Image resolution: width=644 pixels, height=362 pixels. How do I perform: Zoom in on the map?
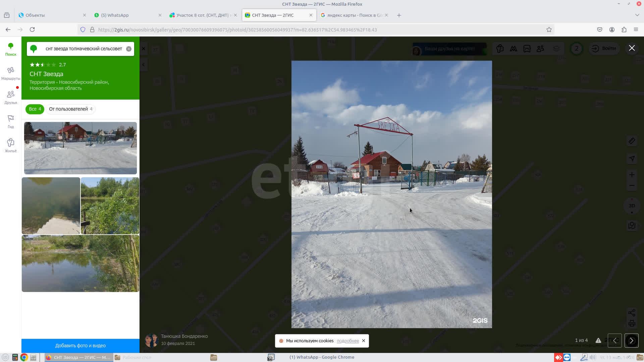(632, 175)
